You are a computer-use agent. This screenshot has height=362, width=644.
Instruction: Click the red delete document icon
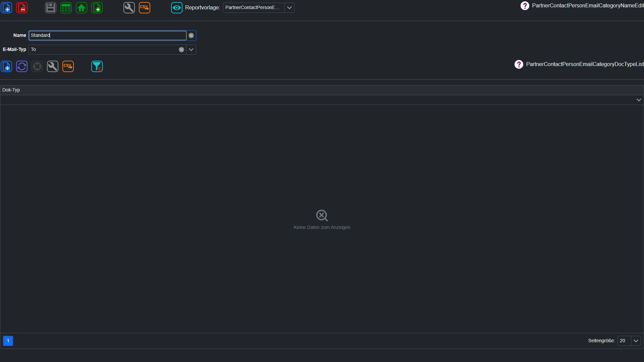(22, 8)
